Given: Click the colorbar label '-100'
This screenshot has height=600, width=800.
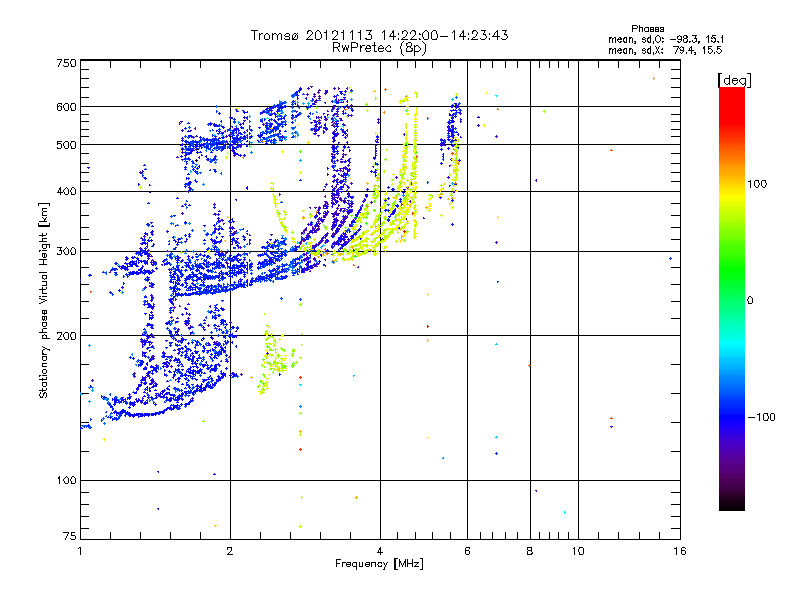Looking at the screenshot, I should point(762,417).
